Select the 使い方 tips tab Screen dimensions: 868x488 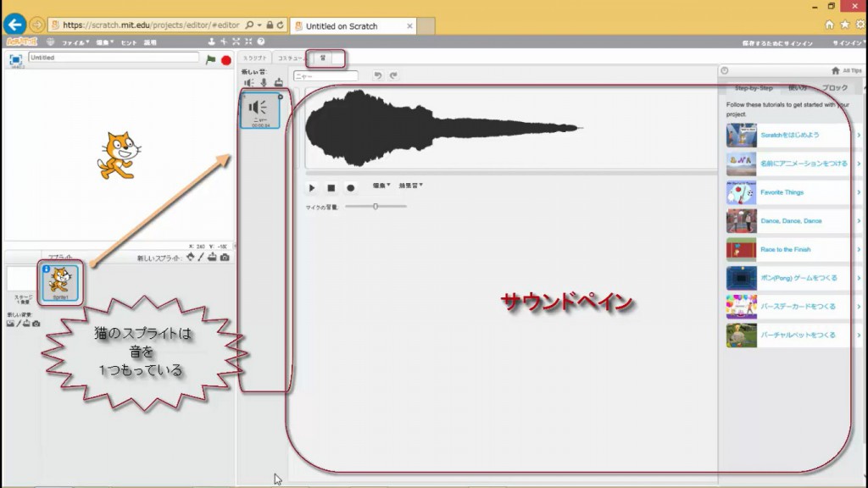tap(797, 88)
